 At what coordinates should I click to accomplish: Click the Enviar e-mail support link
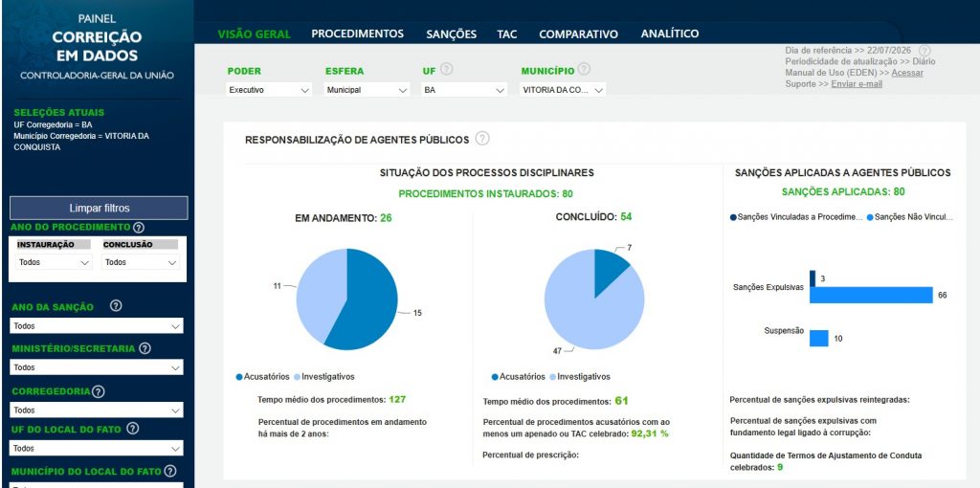[857, 84]
